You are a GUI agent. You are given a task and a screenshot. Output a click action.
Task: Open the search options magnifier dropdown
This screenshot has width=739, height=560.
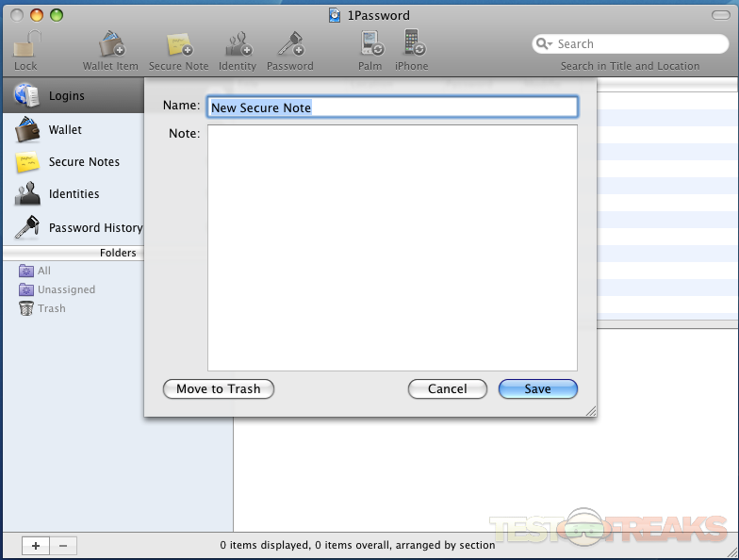point(545,44)
